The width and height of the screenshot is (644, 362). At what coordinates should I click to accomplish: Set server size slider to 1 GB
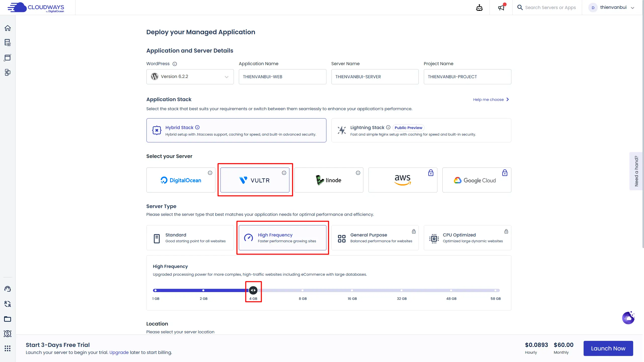(156, 290)
